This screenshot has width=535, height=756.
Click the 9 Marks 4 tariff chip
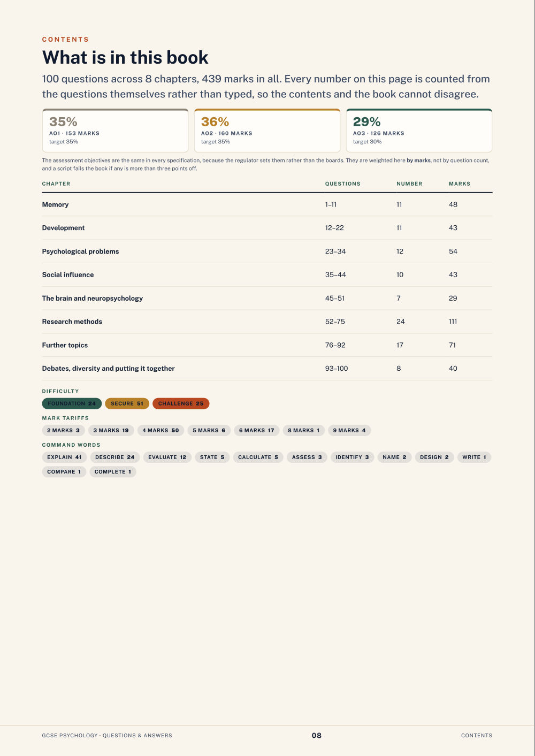[x=349, y=430]
